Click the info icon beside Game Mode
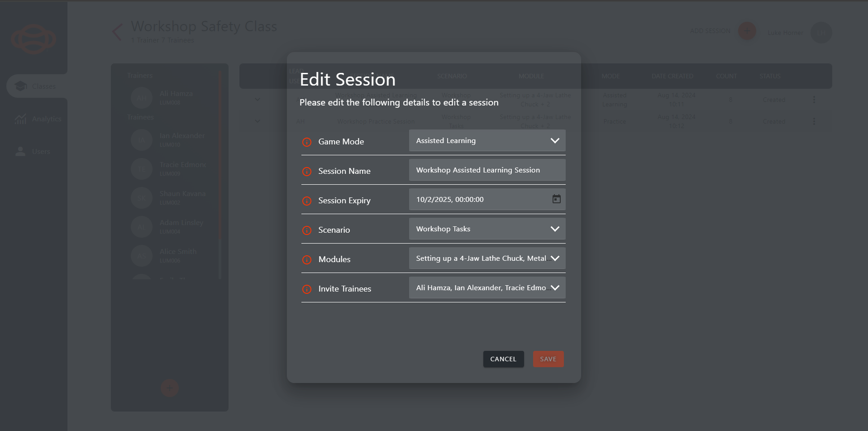This screenshot has width=868, height=431. pyautogui.click(x=307, y=142)
